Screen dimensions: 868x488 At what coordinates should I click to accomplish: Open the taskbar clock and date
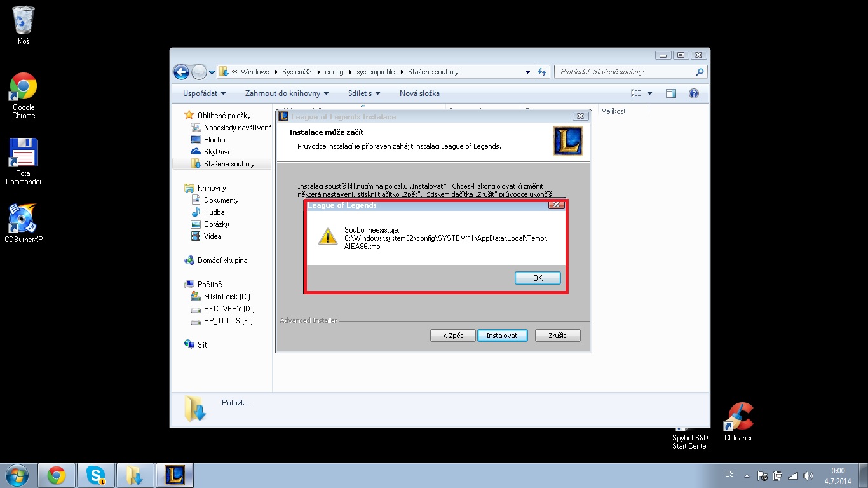pos(838,476)
